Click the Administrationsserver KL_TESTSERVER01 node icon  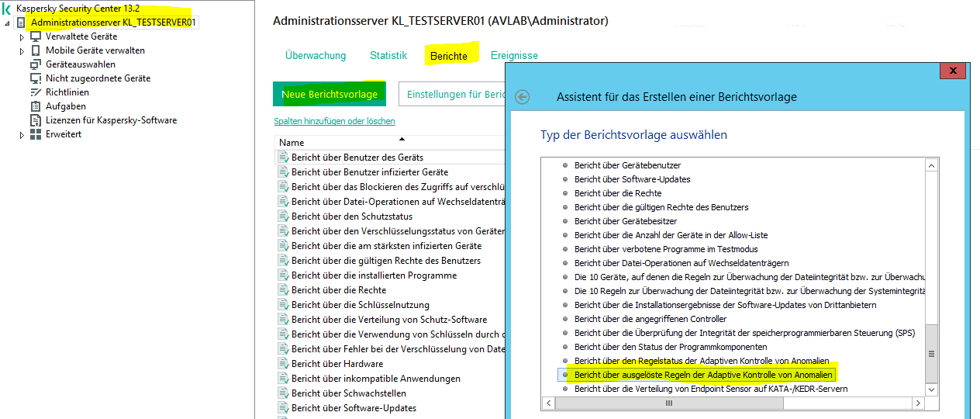[x=21, y=23]
